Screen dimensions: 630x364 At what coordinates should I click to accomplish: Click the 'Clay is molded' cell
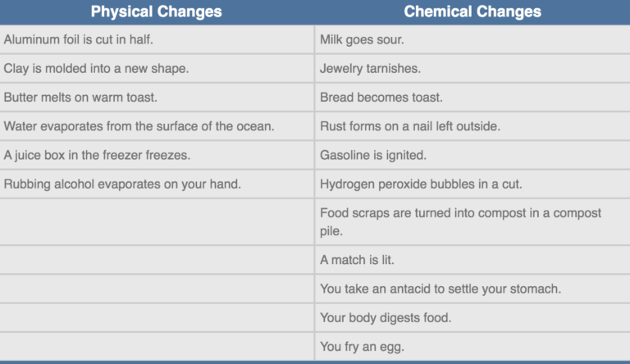[x=96, y=68]
